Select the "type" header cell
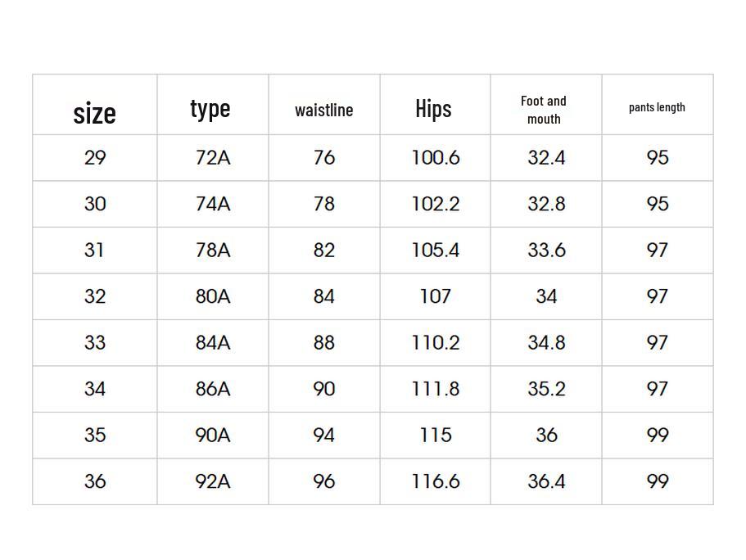The height and width of the screenshot is (560, 746). (210, 108)
